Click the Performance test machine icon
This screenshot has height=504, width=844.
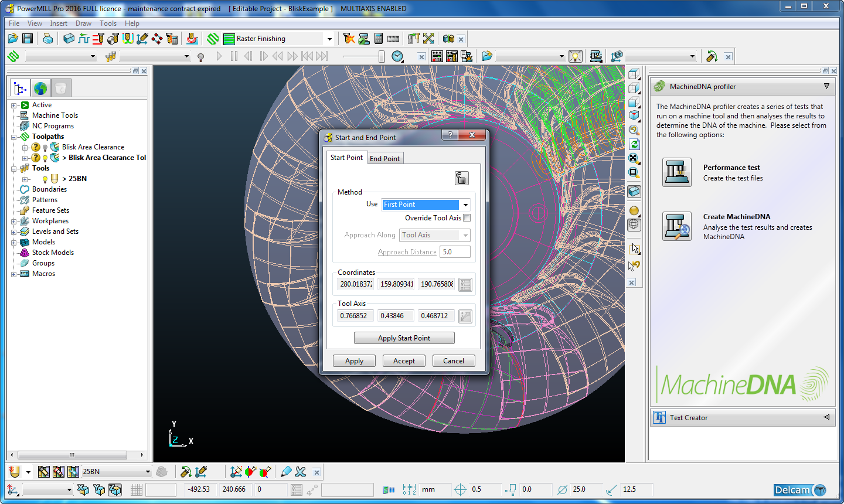pyautogui.click(x=677, y=172)
